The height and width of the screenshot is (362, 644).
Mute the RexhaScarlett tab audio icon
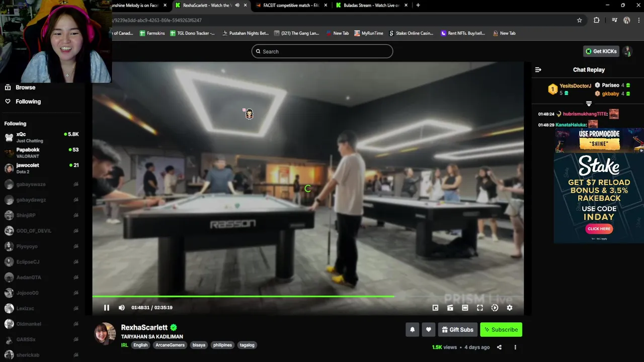(237, 5)
